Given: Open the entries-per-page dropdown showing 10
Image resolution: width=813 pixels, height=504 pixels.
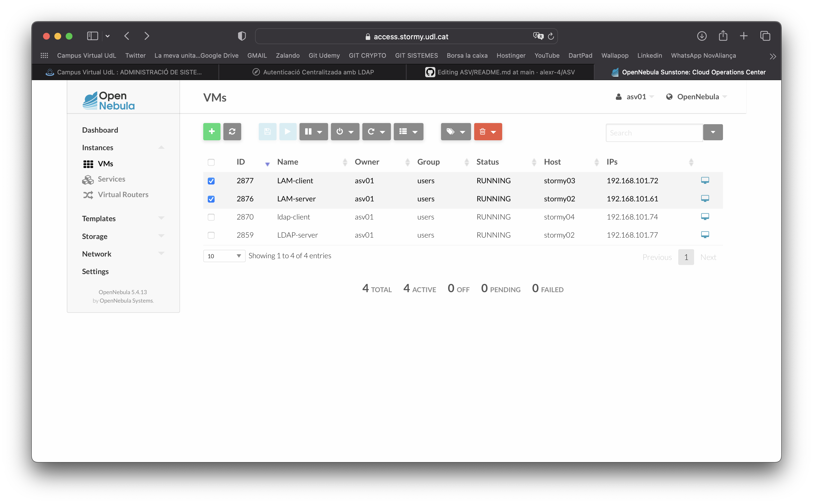Looking at the screenshot, I should [x=224, y=256].
